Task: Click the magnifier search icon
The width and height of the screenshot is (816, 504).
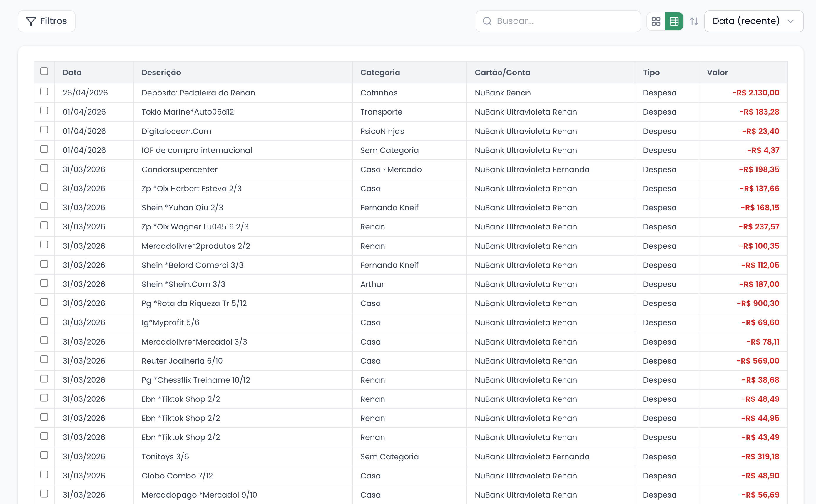Action: click(x=487, y=21)
